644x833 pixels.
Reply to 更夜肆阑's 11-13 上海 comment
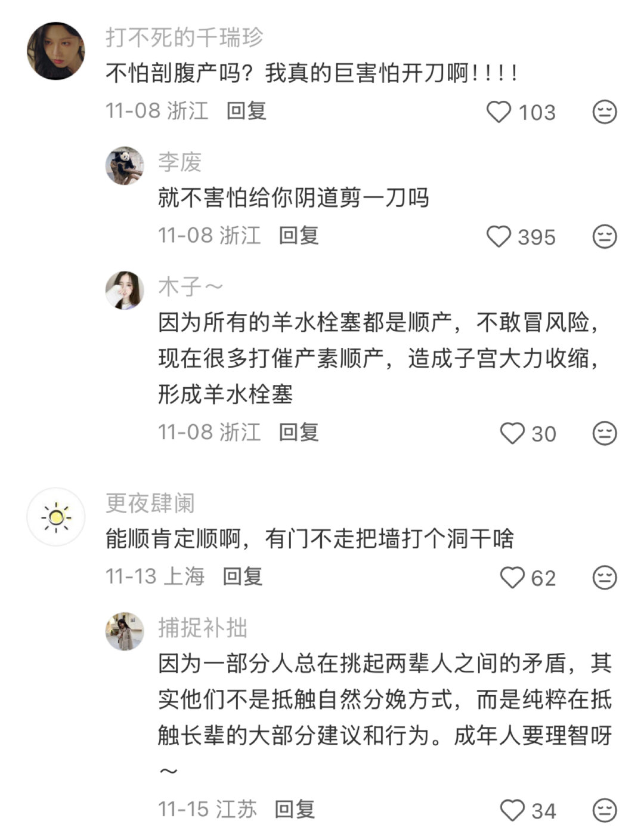point(243,576)
